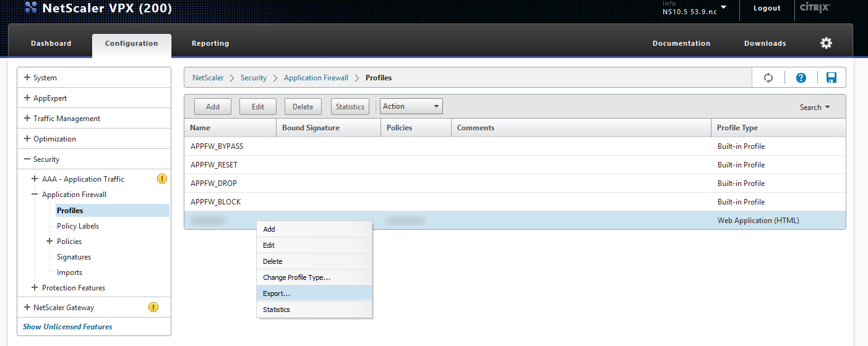Select Signatures in the tree
Image resolution: width=868 pixels, height=346 pixels.
click(x=74, y=257)
